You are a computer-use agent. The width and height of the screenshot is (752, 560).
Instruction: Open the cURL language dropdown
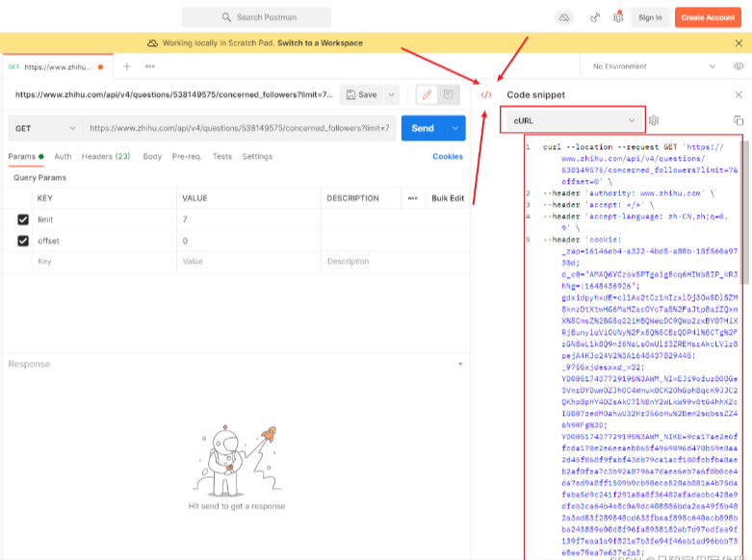coord(574,121)
